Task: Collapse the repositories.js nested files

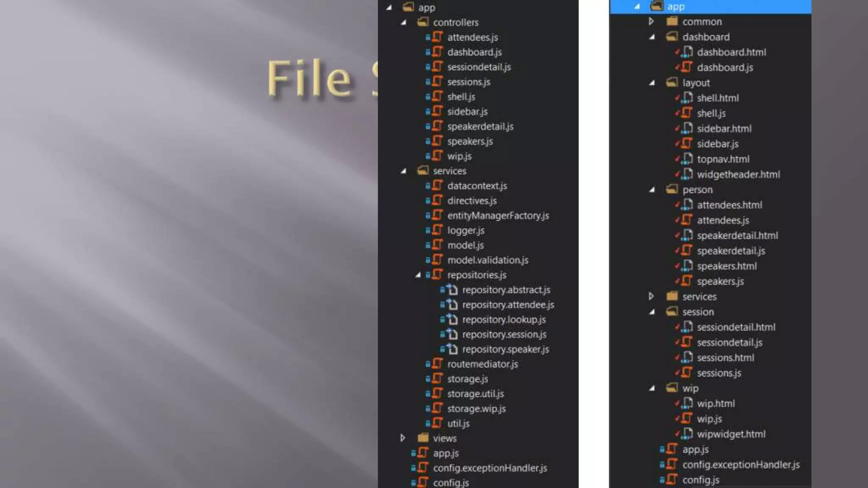Action: click(418, 275)
